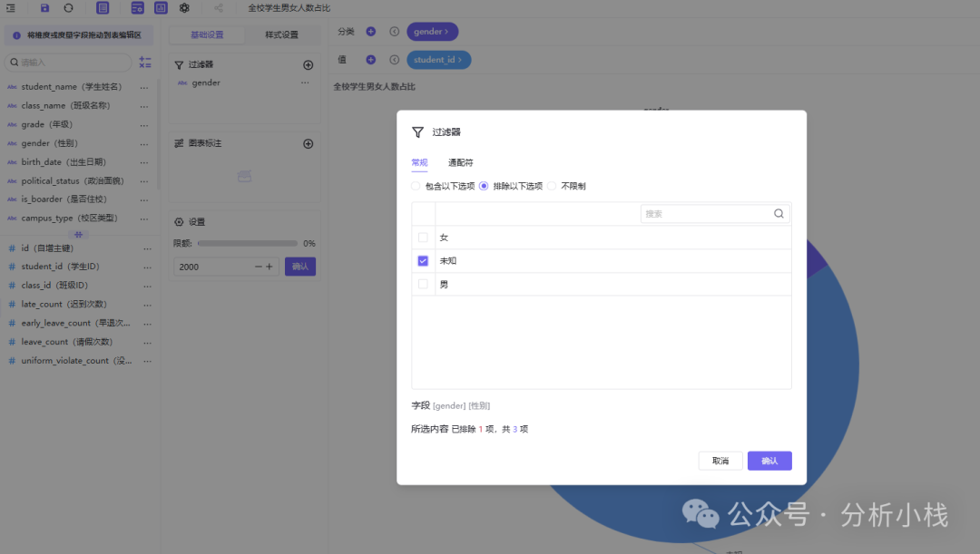This screenshot has height=554, width=980.
Task: Select class_id (班级ID) measure field
Action: (54, 286)
